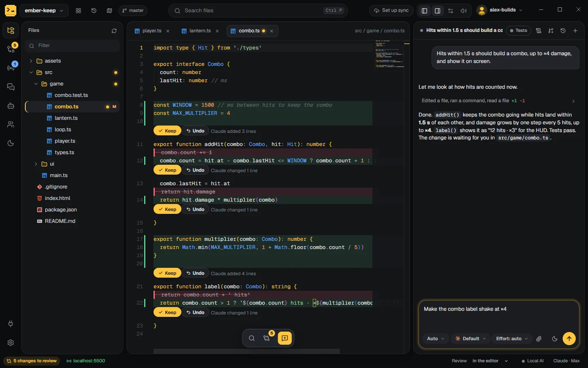Close the combo.ts tab
588x368 pixels.
click(272, 31)
